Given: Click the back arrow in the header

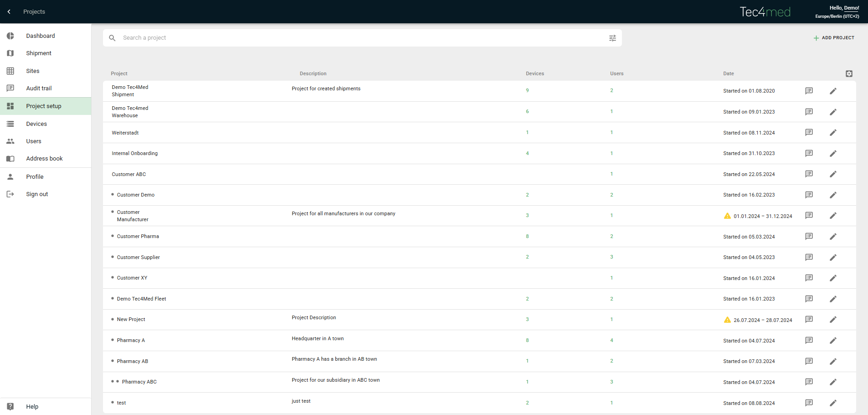Looking at the screenshot, I should tap(9, 12).
